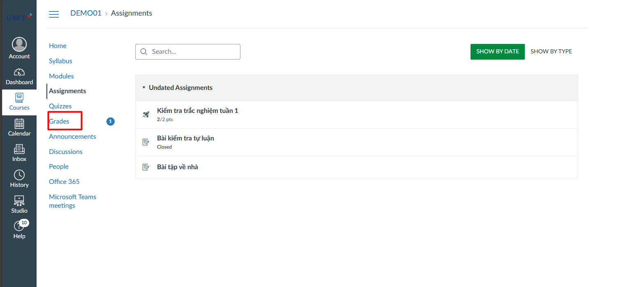Open the Account avatar icon

tap(19, 44)
